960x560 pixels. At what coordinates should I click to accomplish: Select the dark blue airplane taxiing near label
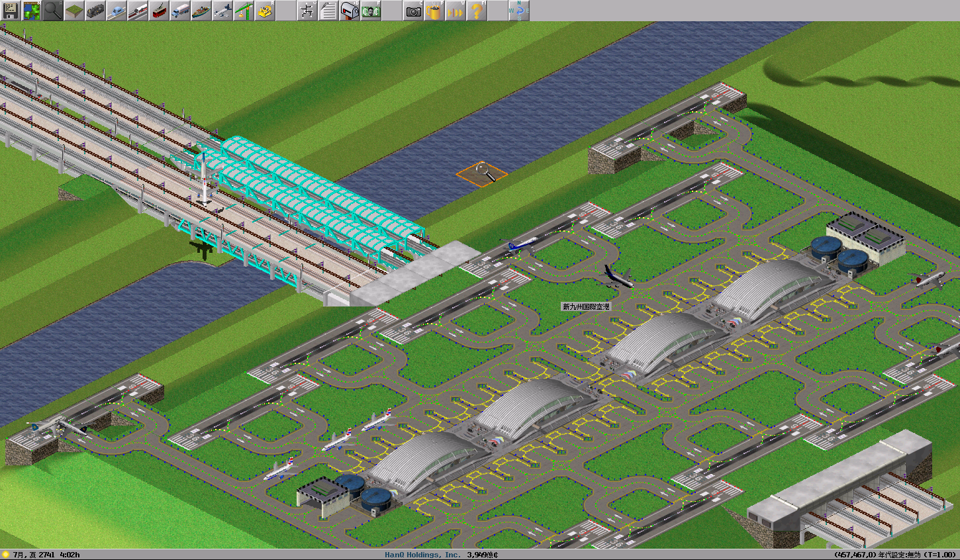(618, 276)
